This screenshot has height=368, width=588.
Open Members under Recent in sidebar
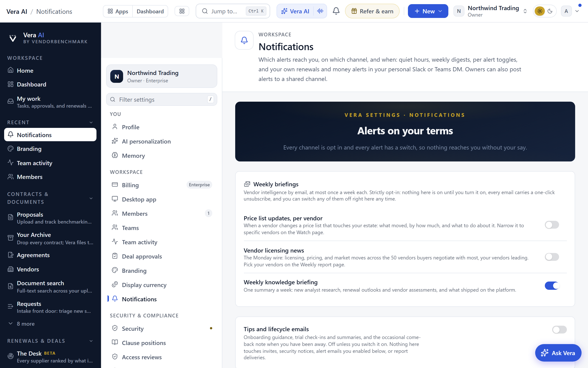tap(50, 177)
